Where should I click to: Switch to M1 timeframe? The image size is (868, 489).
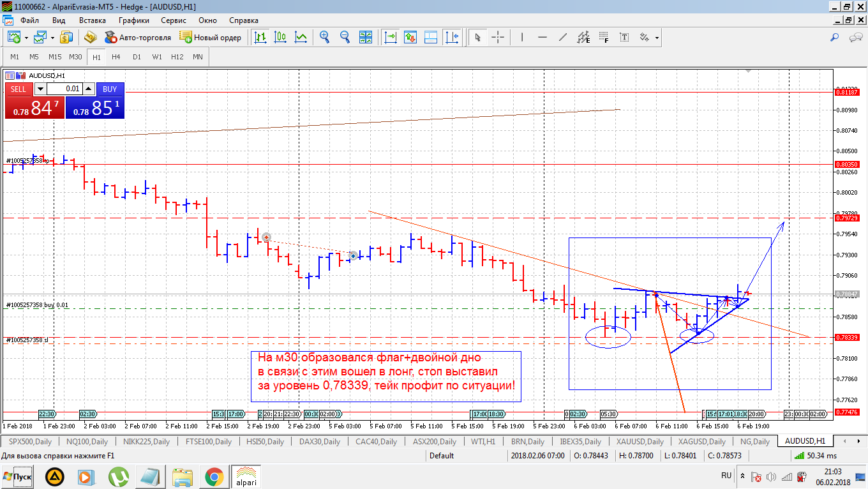[x=15, y=57]
